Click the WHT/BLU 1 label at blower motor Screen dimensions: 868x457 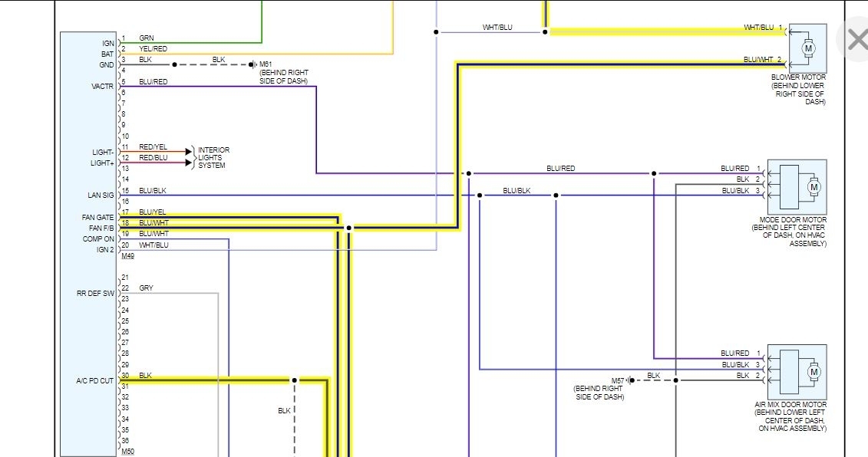764,28
